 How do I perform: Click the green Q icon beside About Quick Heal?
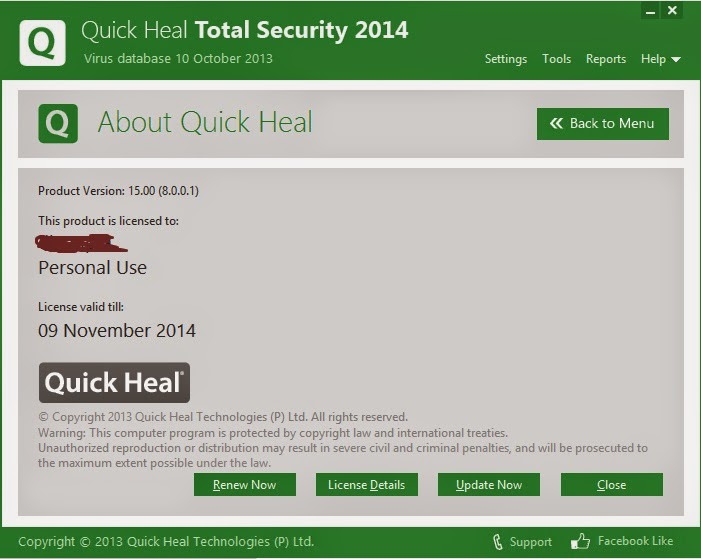tap(58, 123)
